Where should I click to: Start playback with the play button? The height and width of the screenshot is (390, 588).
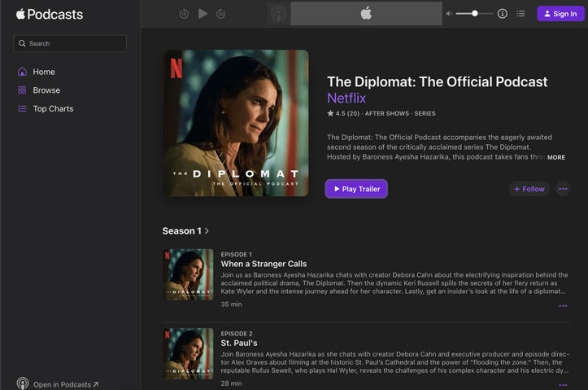point(203,14)
